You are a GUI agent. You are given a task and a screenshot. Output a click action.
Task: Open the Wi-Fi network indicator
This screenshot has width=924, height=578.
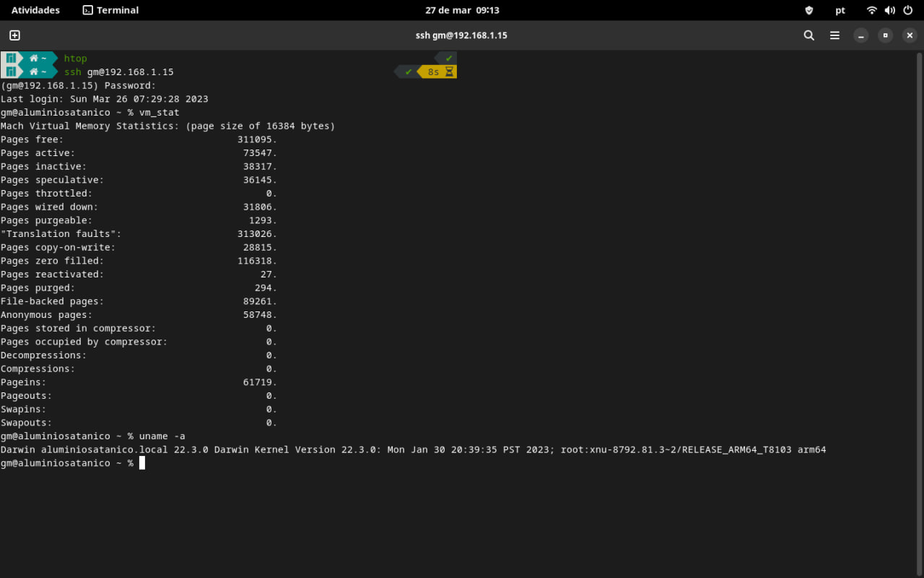point(872,10)
